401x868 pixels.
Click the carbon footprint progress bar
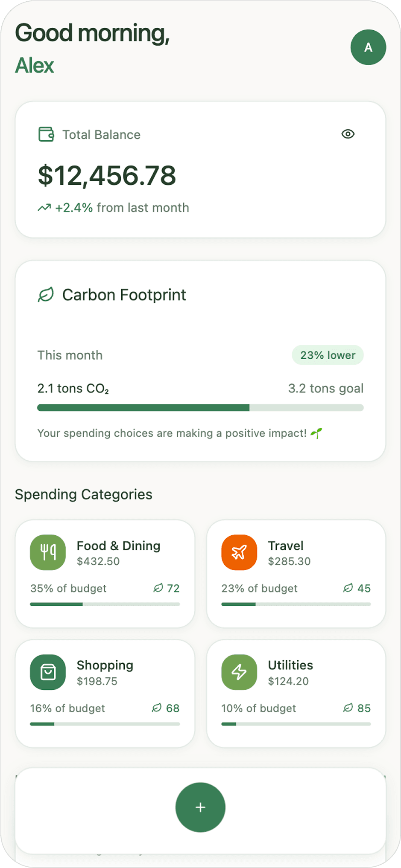coord(200,408)
